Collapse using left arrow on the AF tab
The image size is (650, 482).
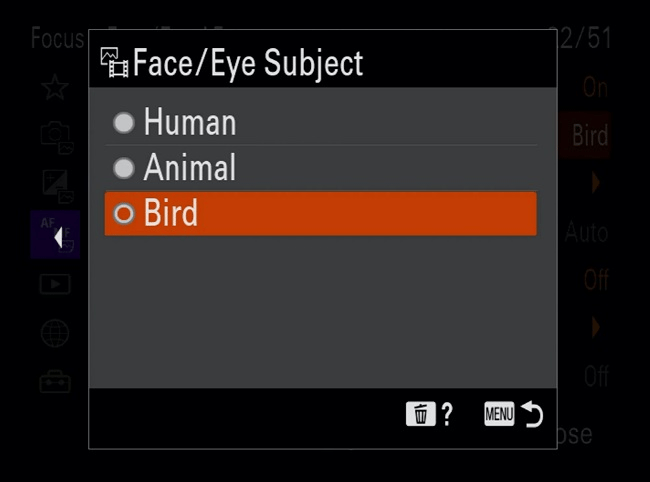tap(58, 237)
